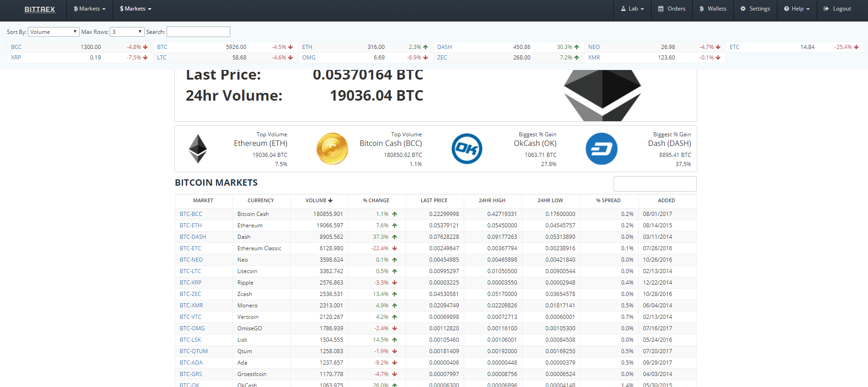868x387 pixels.
Task: Click ZEC ticker green up arrow
Action: [x=577, y=58]
